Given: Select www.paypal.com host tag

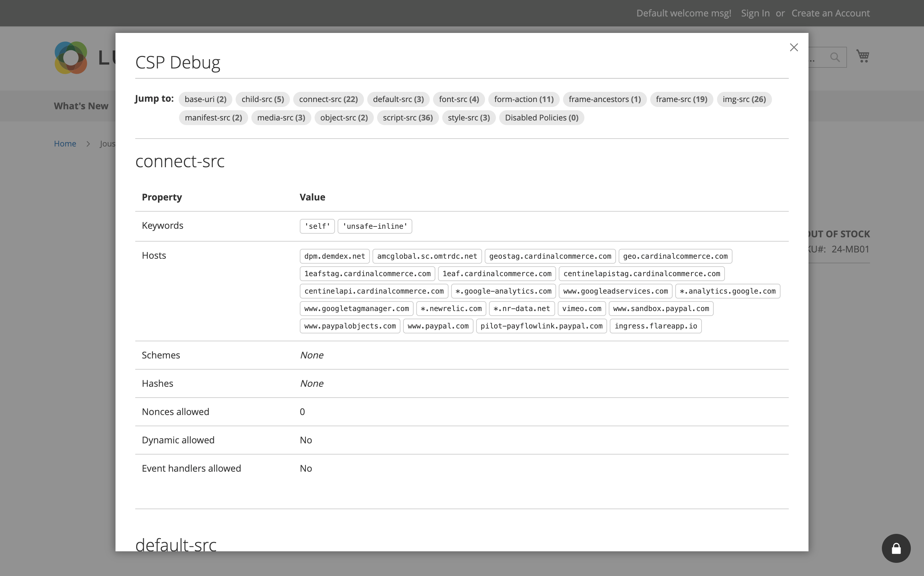Looking at the screenshot, I should coord(438,326).
